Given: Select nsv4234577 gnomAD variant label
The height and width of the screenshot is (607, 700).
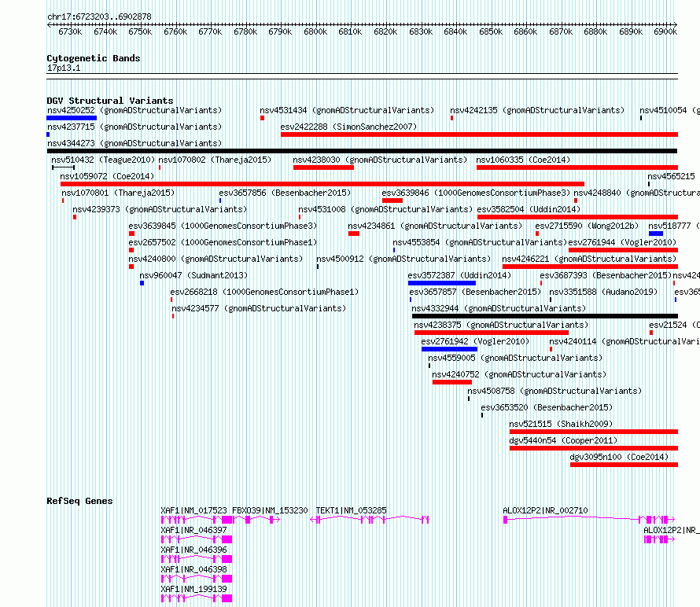Looking at the screenshot, I should [259, 308].
